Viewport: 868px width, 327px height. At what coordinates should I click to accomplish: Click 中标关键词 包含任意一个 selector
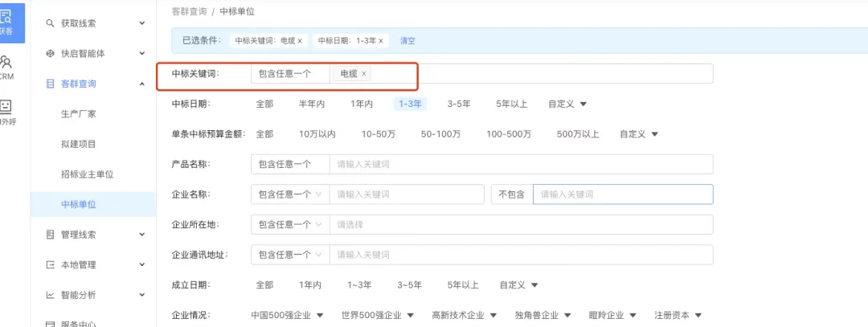point(290,74)
